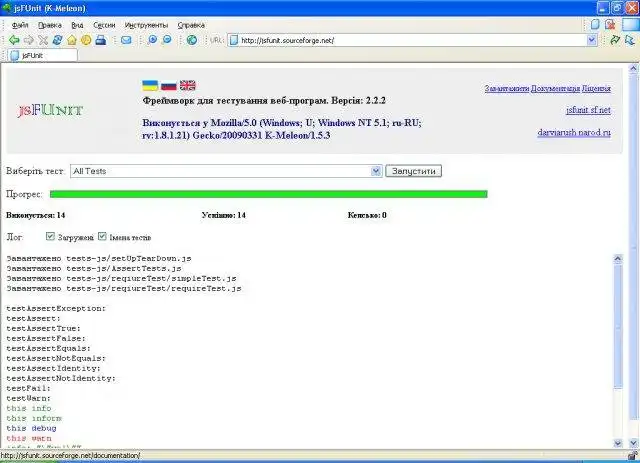640x463 pixels.
Task: Click the Запустити run button
Action: click(x=413, y=171)
